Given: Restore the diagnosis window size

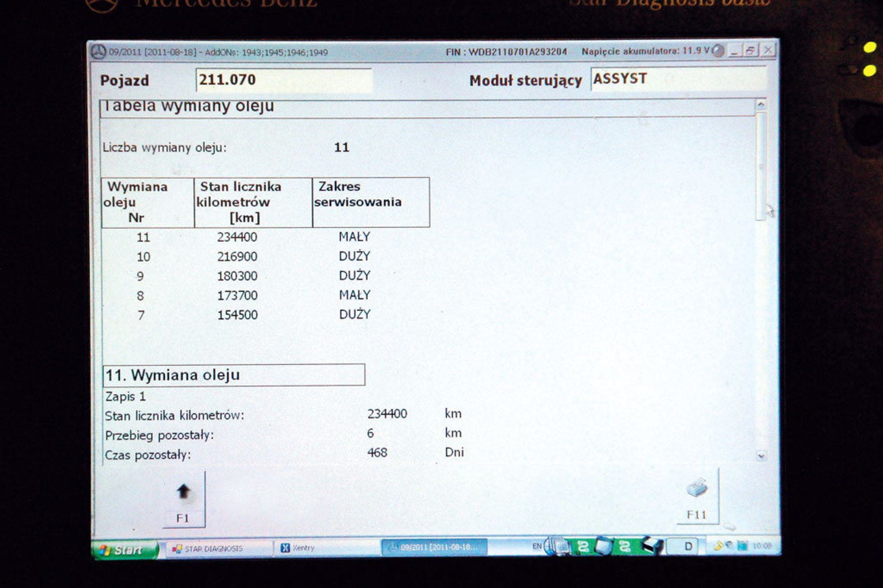Looking at the screenshot, I should (x=750, y=50).
